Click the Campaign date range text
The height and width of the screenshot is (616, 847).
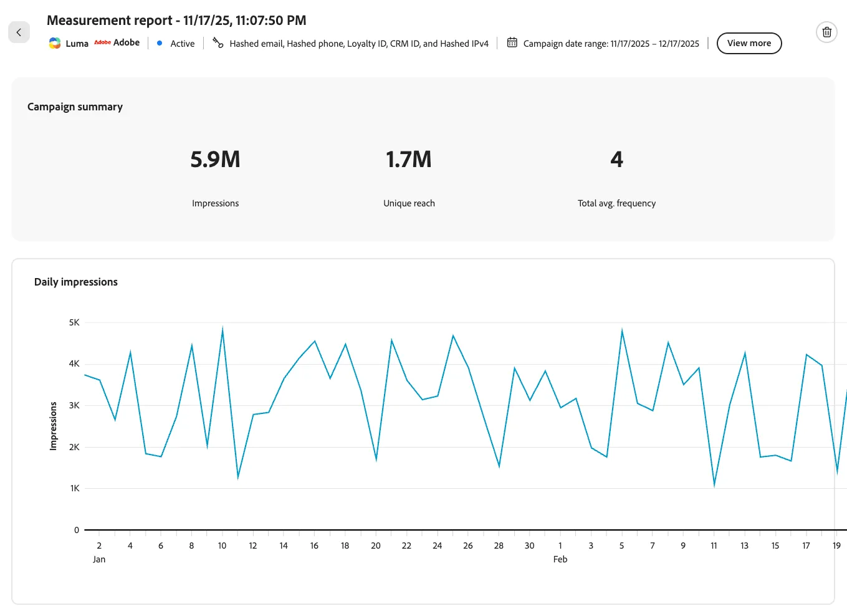click(611, 44)
